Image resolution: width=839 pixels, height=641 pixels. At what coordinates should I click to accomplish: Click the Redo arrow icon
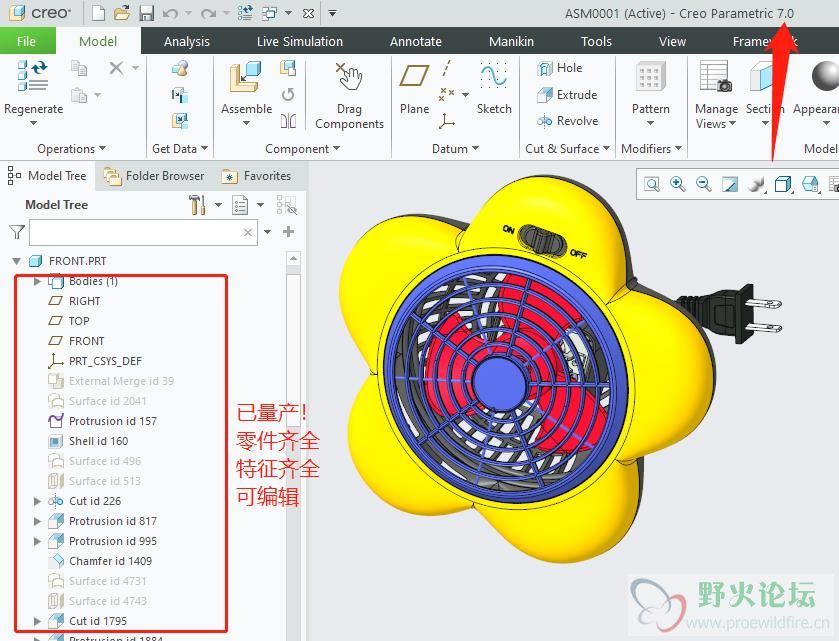[208, 13]
